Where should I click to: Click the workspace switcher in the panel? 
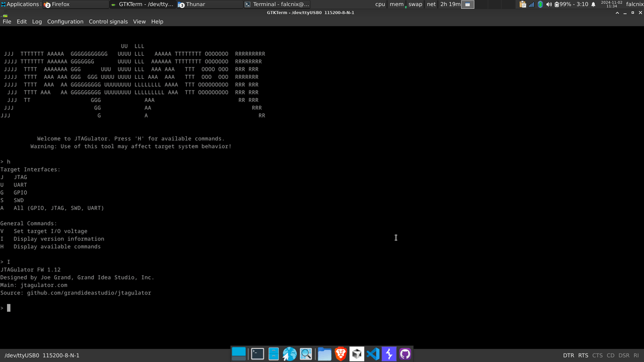click(469, 4)
